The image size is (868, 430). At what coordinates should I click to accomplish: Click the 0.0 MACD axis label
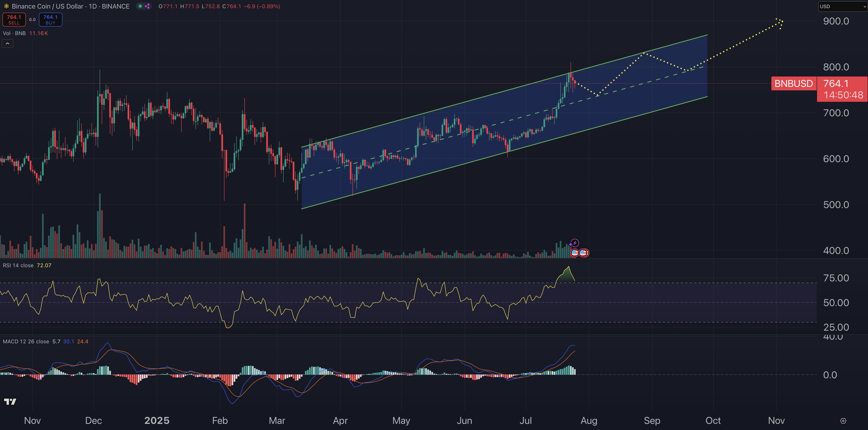[x=830, y=375]
